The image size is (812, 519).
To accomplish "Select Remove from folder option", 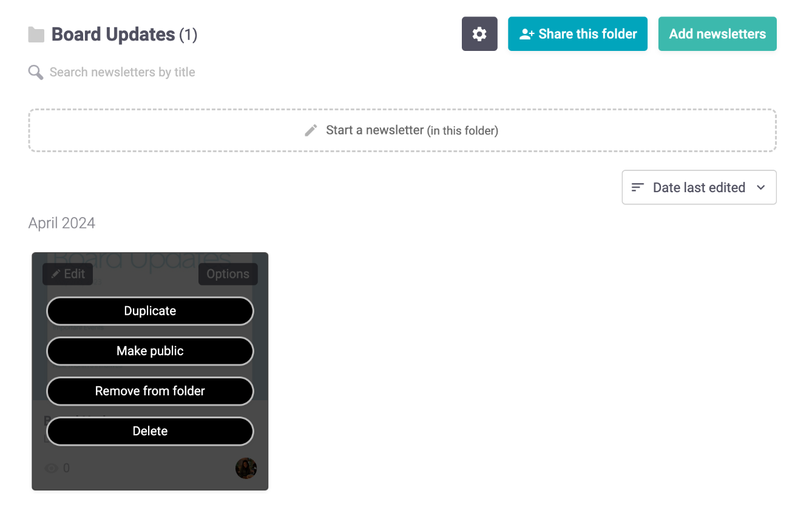I will 150,391.
